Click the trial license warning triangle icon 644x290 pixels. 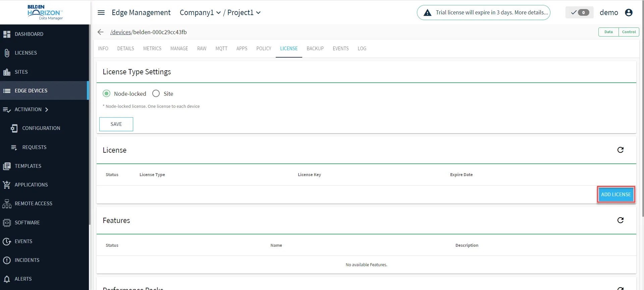pos(427,13)
